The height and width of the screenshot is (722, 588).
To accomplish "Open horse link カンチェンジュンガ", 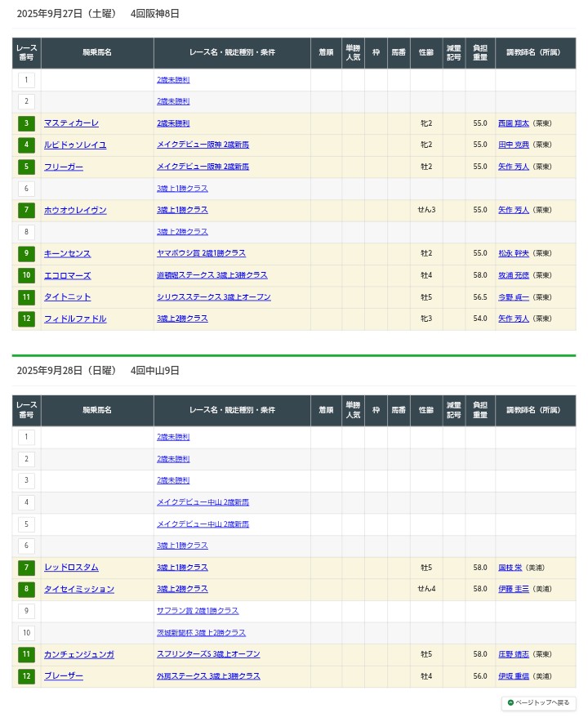I will (79, 654).
